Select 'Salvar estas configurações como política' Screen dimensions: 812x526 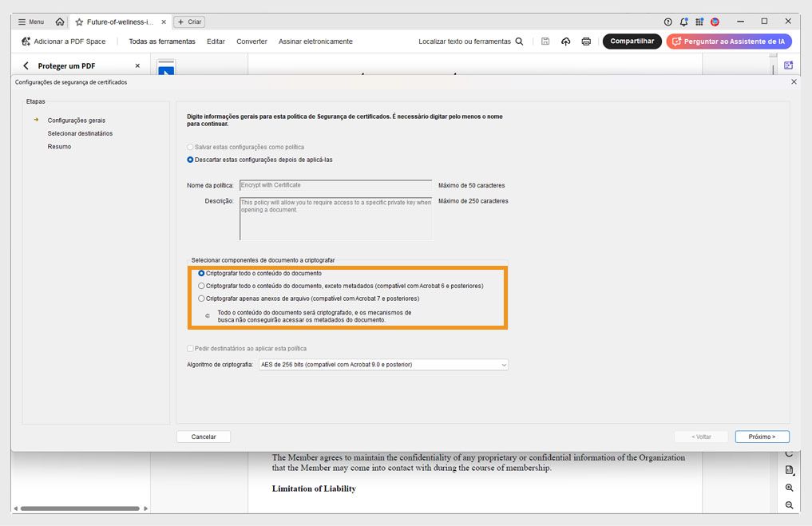[x=188, y=147]
